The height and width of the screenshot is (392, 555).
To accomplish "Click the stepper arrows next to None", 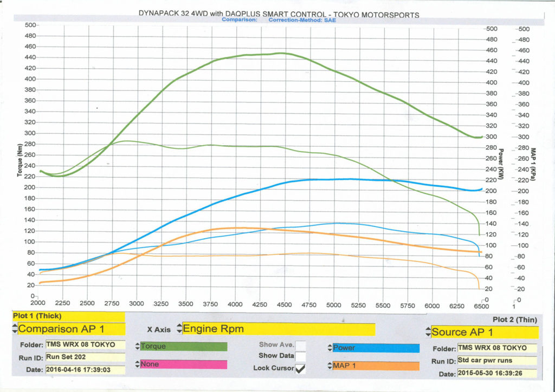I will pos(137,364).
